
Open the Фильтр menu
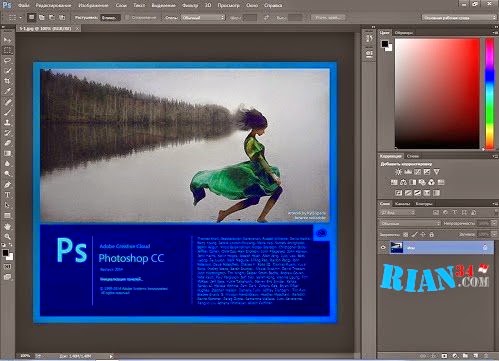coord(190,5)
